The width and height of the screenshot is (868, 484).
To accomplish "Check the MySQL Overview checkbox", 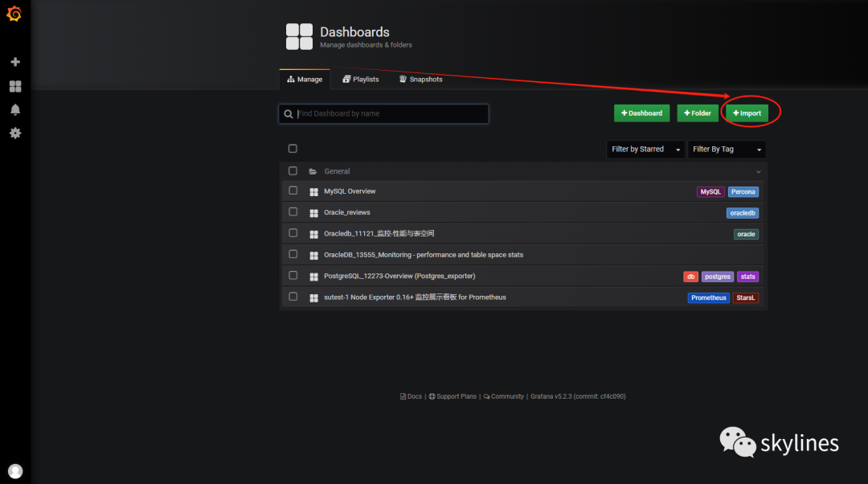I will (x=293, y=191).
